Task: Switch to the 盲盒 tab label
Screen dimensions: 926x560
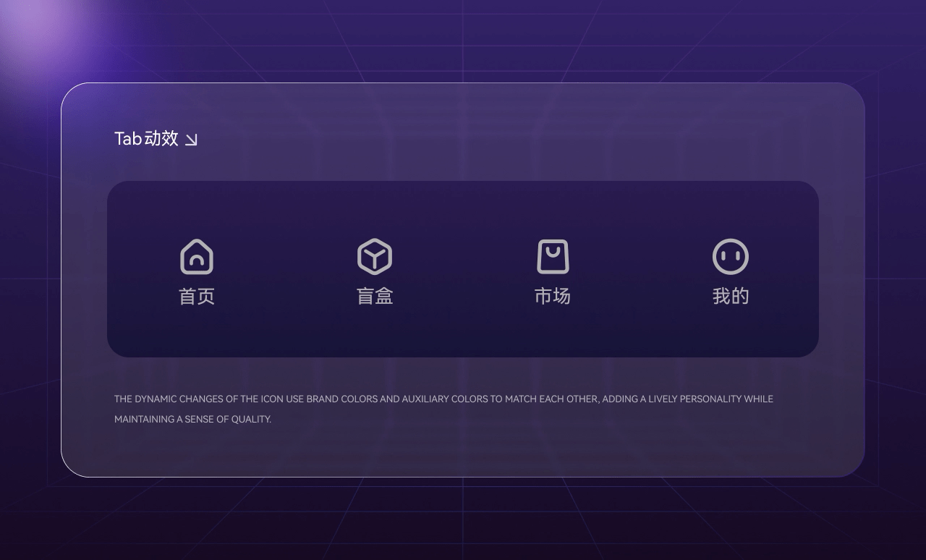Action: pos(375,296)
